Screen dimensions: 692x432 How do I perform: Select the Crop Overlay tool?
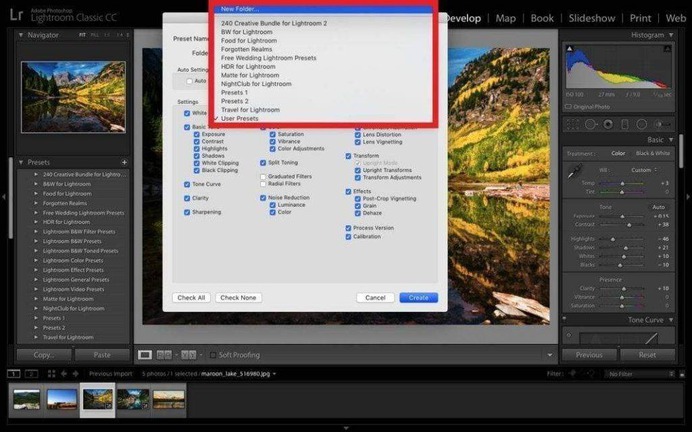573,125
